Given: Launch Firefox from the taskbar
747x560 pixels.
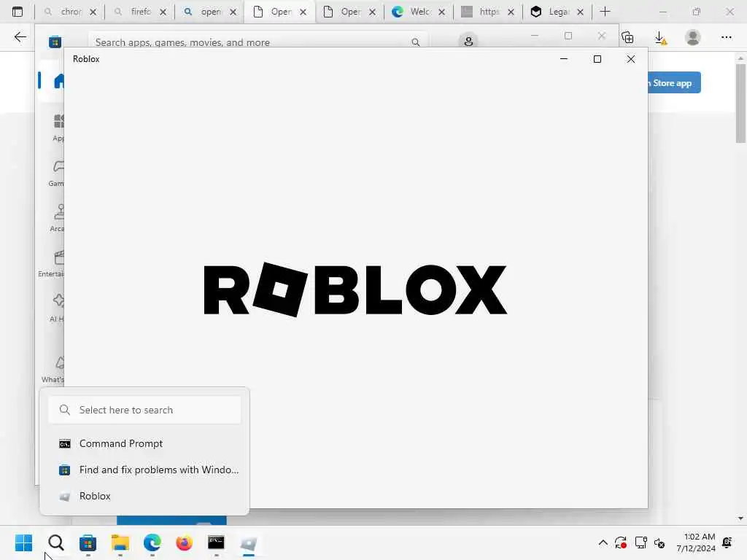Looking at the screenshot, I should point(185,542).
